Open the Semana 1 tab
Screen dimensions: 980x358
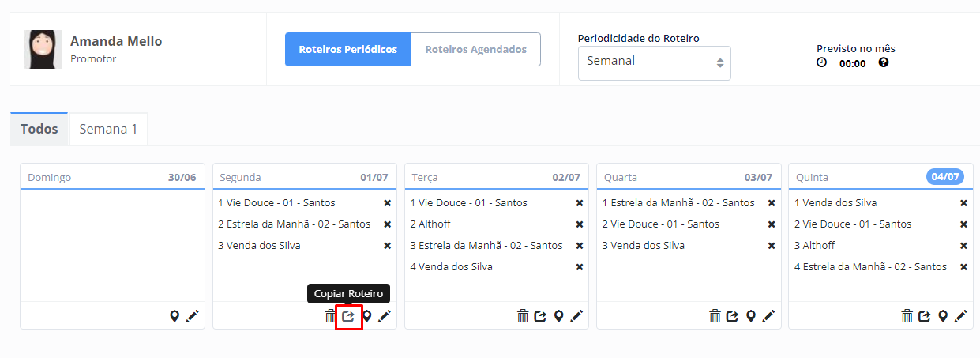108,129
